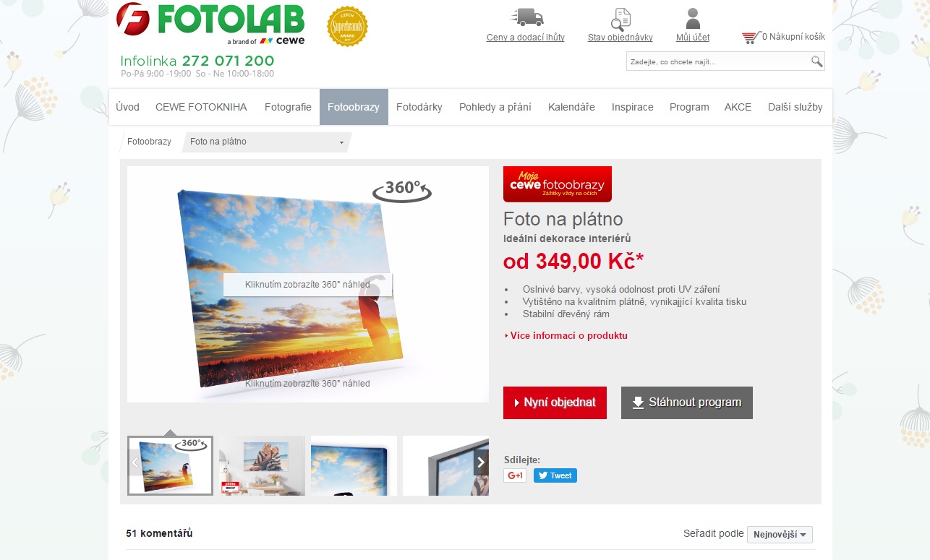The width and height of the screenshot is (930, 560).
Task: Open order status document icon
Action: (620, 19)
